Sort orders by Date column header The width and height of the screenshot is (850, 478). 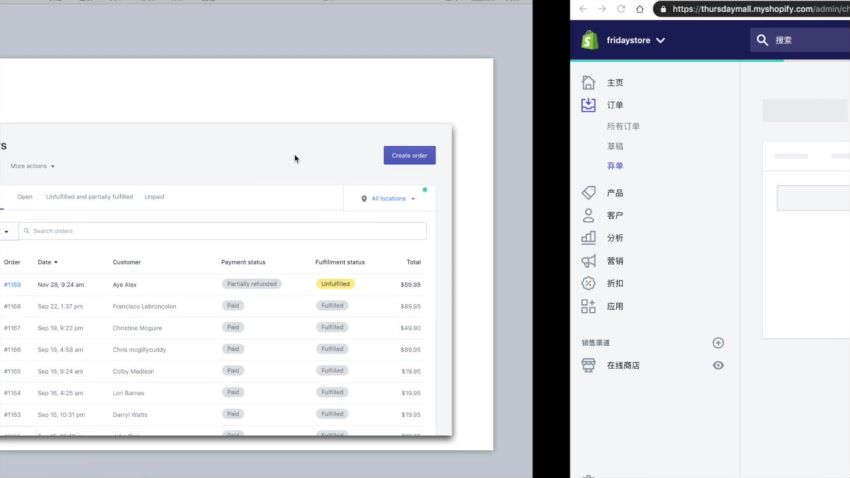[47, 262]
